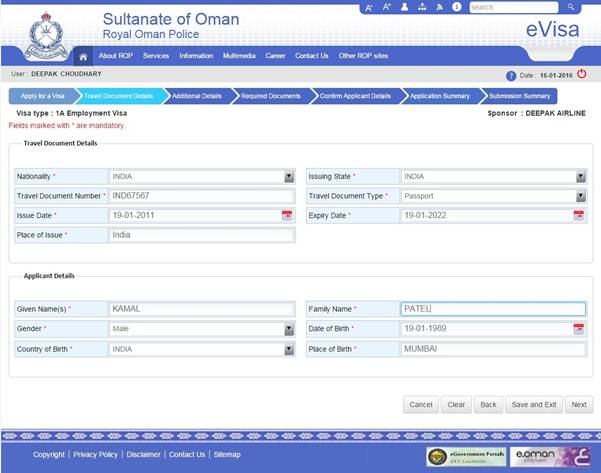Click the red power logout icon
Image resolution: width=601 pixels, height=473 pixels.
(x=581, y=74)
